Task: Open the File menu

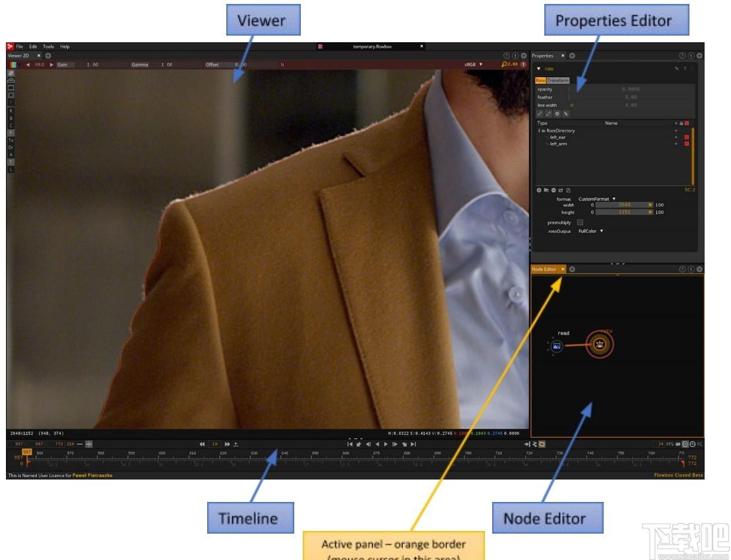Action: 20,47
